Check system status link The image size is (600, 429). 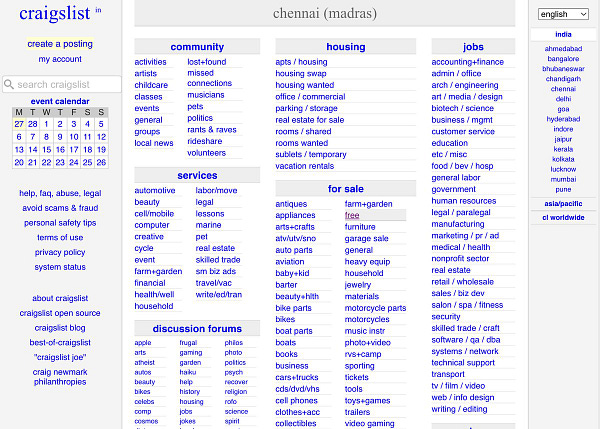coord(60,267)
